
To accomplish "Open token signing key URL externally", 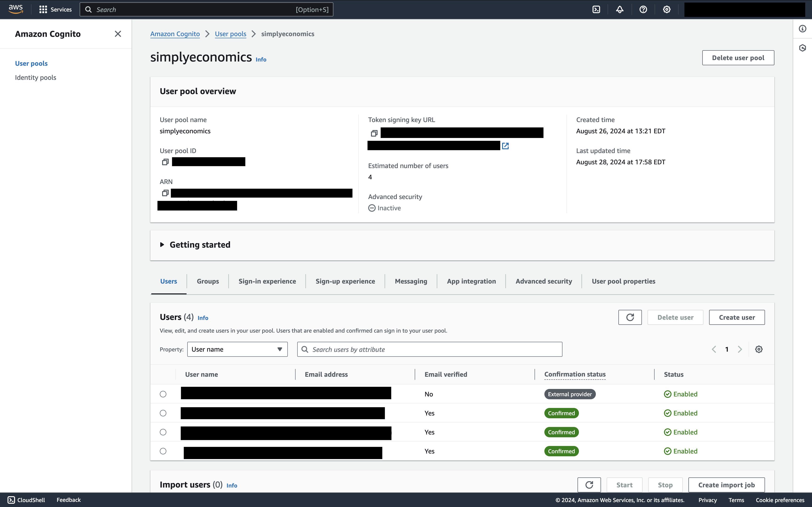I will (505, 146).
